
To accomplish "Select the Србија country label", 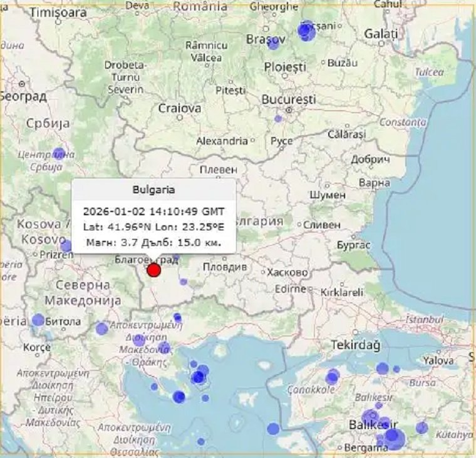I will [x=48, y=123].
